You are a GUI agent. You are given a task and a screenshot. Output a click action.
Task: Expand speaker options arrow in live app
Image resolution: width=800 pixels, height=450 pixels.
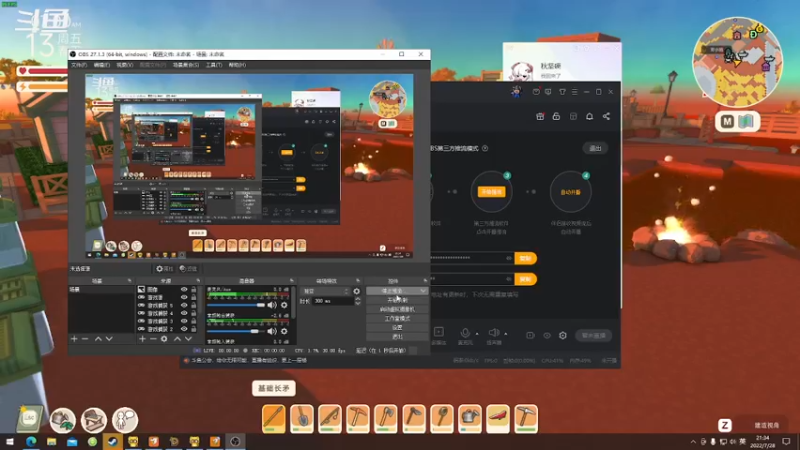tap(506, 334)
